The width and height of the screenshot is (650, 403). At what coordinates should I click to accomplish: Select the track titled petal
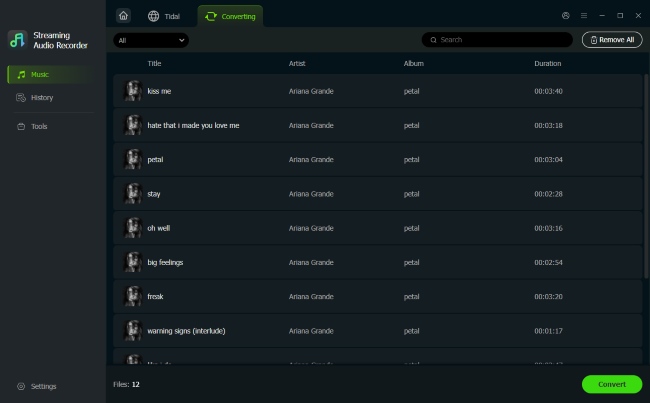click(155, 160)
